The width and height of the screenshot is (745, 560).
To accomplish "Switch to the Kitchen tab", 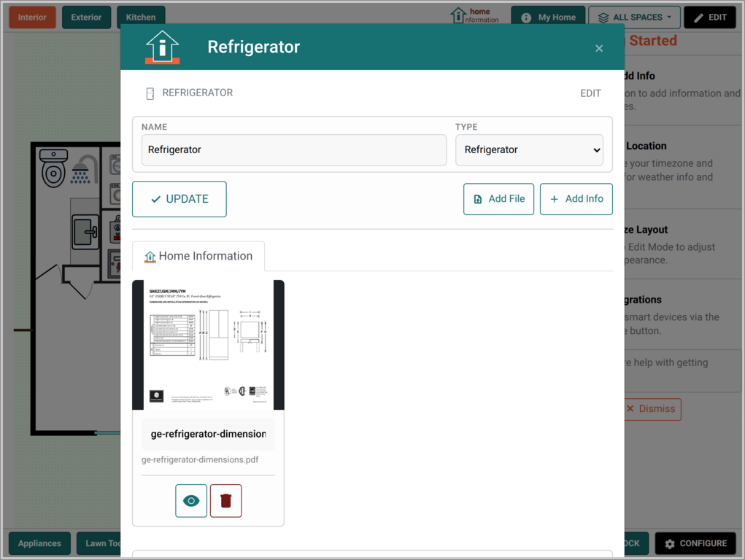I will 141,17.
